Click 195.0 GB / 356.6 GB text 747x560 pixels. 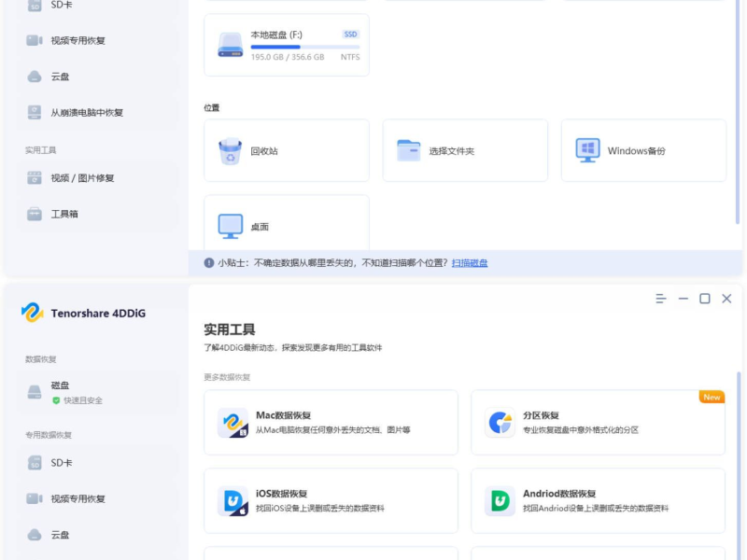[288, 57]
